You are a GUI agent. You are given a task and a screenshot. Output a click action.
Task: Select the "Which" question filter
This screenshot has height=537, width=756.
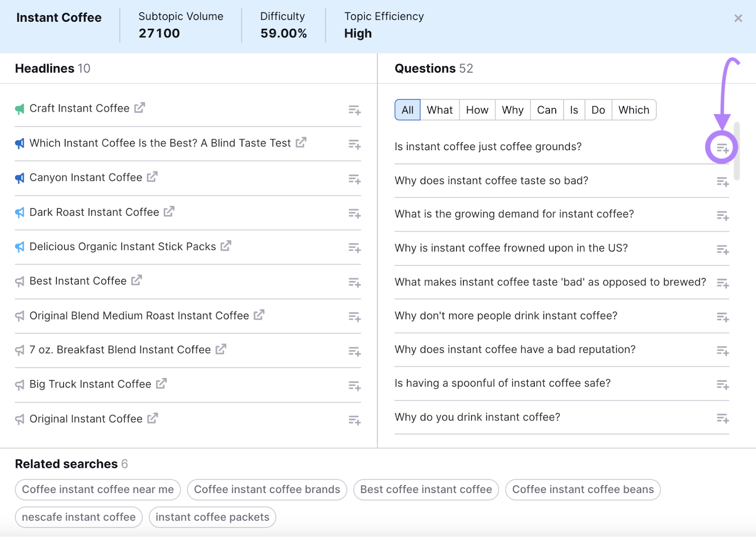[634, 110]
